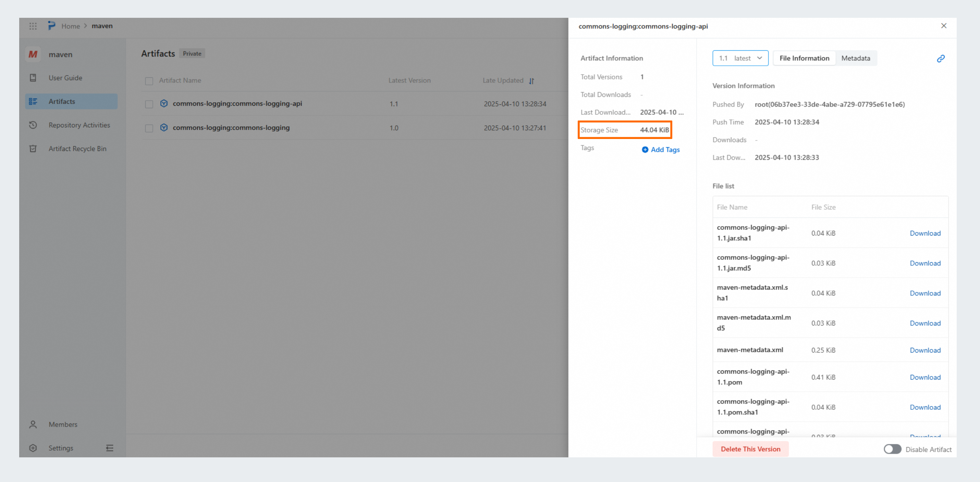Switch to the Metadata tab
This screenshot has width=980, height=482.
click(856, 58)
